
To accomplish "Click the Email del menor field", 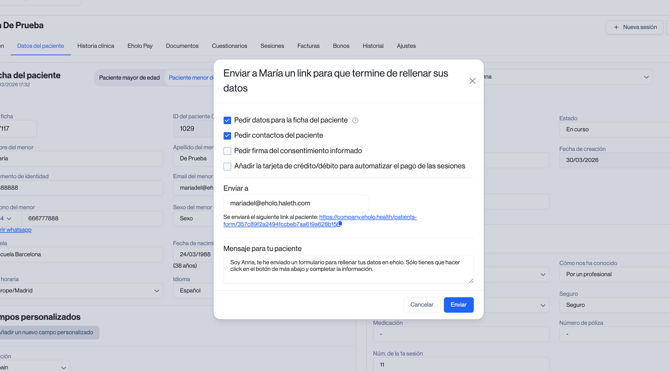I will click(x=194, y=188).
